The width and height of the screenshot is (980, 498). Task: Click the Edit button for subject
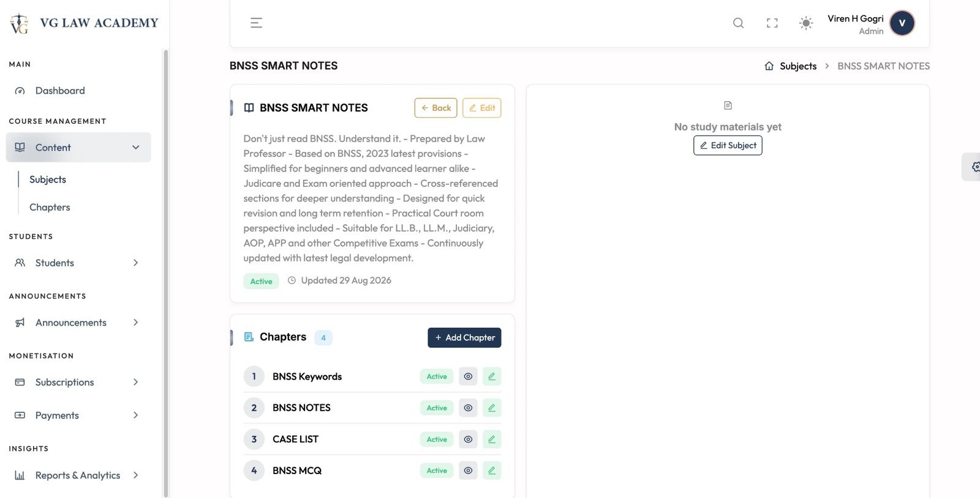pos(482,108)
